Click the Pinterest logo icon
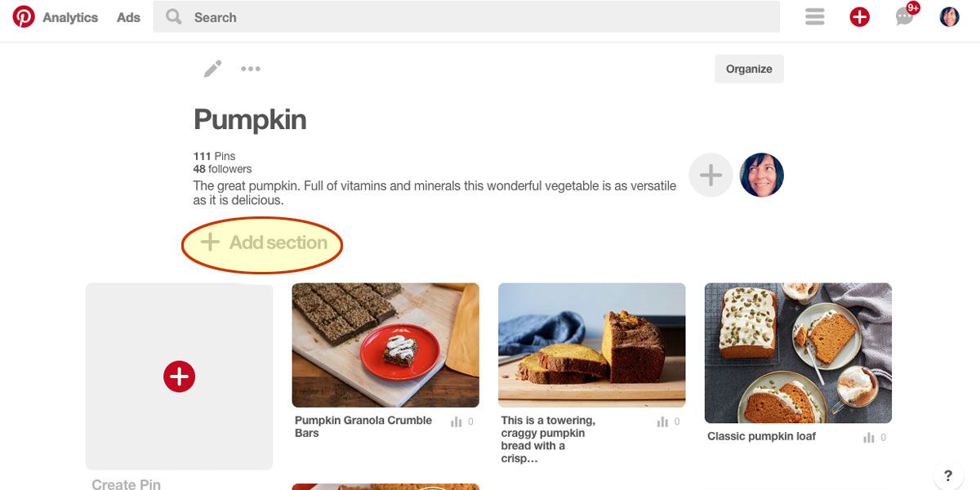This screenshot has width=980, height=490. coord(24,16)
